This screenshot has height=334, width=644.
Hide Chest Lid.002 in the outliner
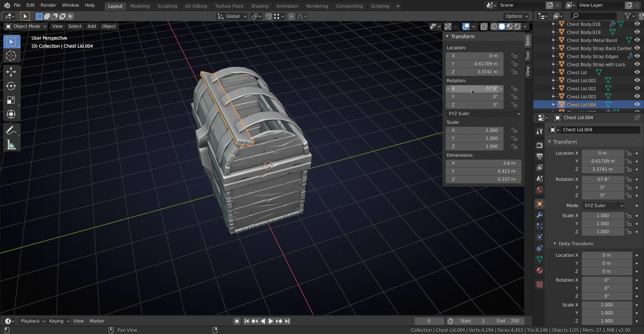pyautogui.click(x=637, y=88)
